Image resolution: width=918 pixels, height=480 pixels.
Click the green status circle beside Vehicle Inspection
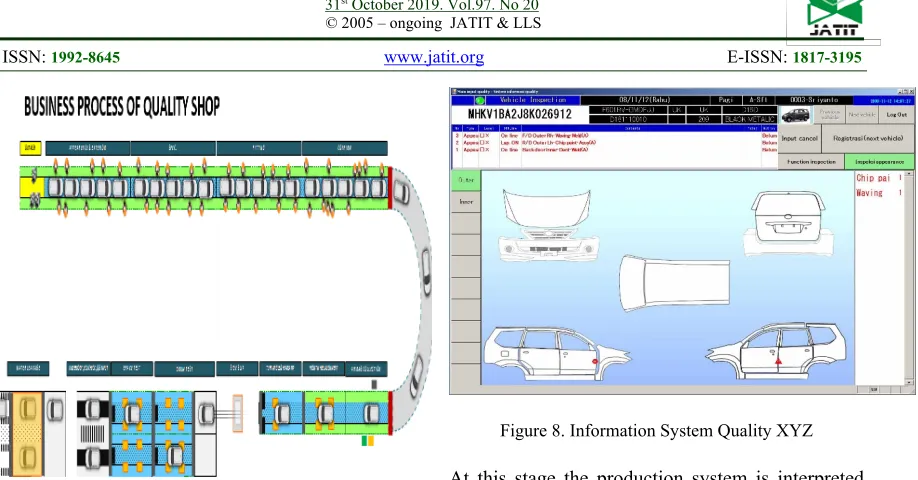[479, 101]
